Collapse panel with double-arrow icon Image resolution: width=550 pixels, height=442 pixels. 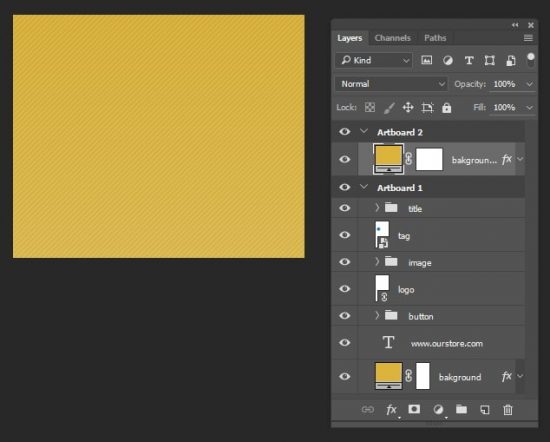[x=515, y=25]
